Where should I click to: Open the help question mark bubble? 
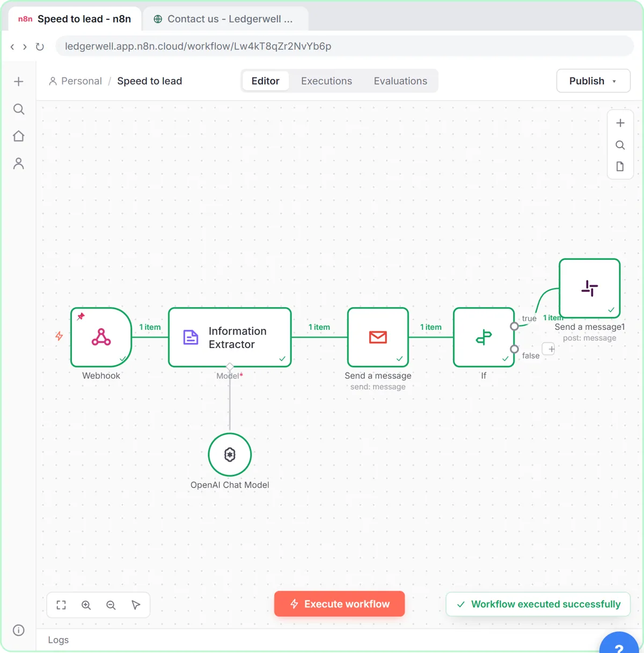pyautogui.click(x=619, y=643)
